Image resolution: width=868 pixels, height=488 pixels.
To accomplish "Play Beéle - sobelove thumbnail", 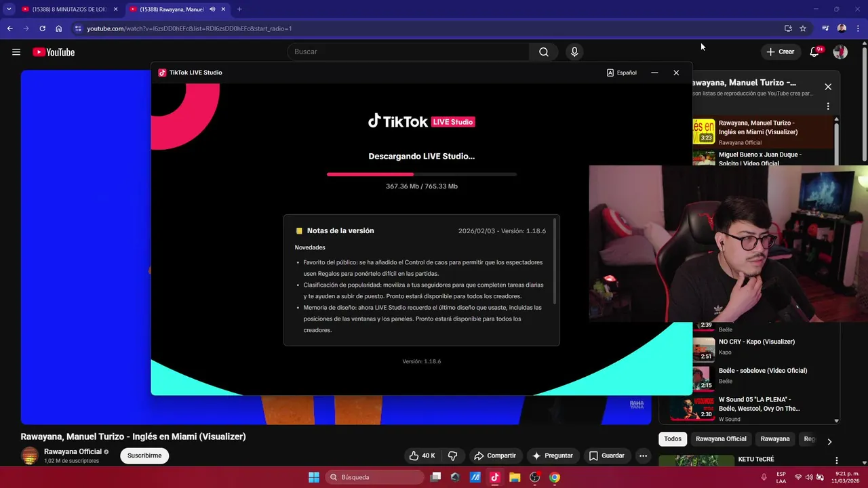I will pyautogui.click(x=703, y=378).
